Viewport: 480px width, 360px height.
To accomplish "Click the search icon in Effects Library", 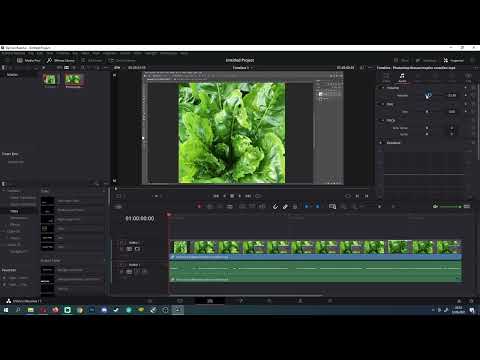I will 97,183.
